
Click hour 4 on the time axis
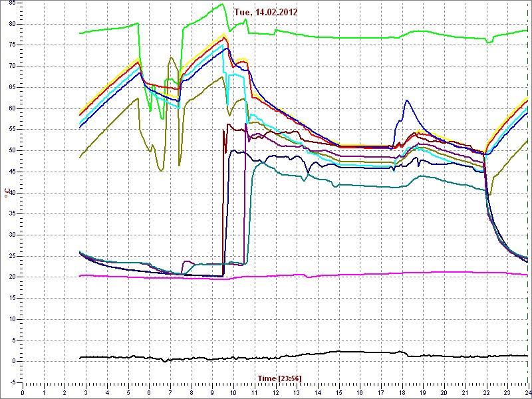pos(107,393)
